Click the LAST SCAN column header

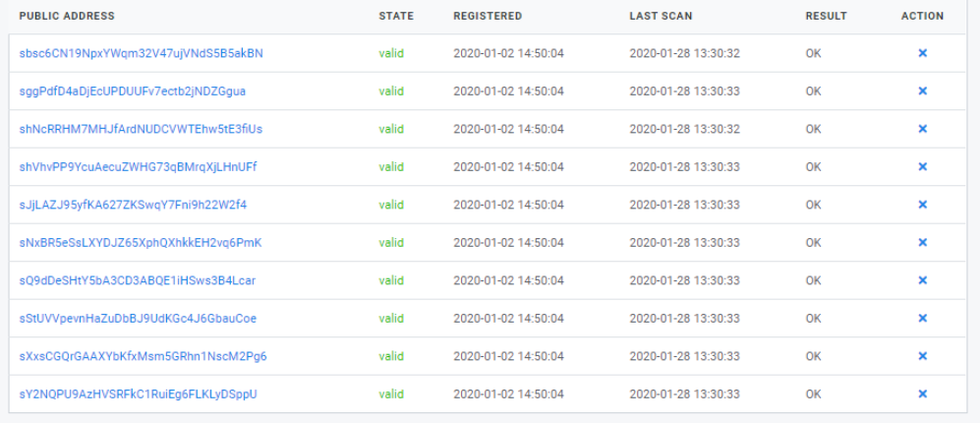coord(661,17)
